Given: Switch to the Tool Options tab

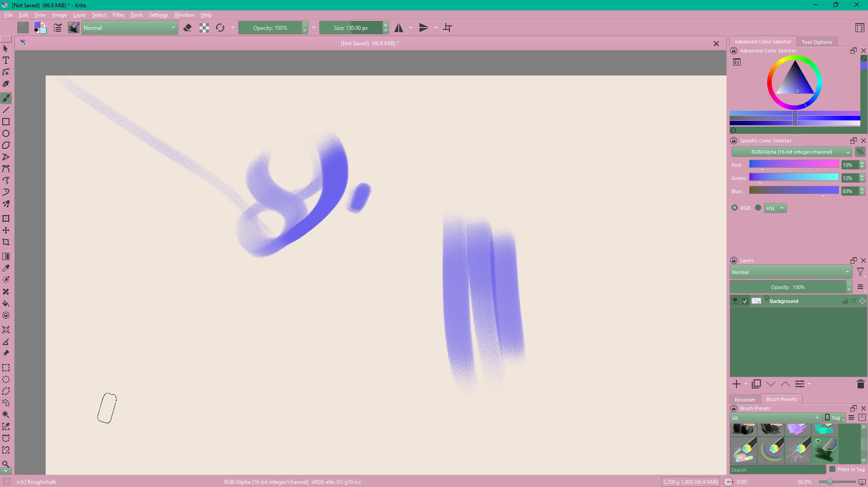Looking at the screenshot, I should (817, 42).
